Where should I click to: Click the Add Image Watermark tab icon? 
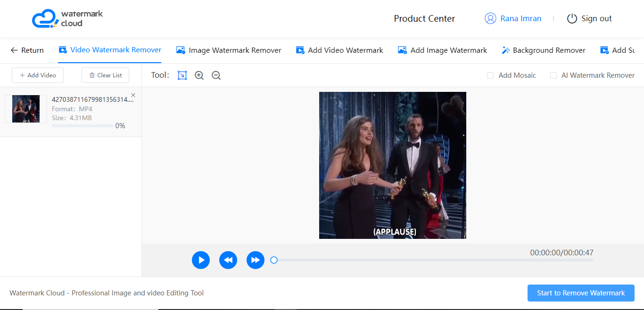[402, 50]
